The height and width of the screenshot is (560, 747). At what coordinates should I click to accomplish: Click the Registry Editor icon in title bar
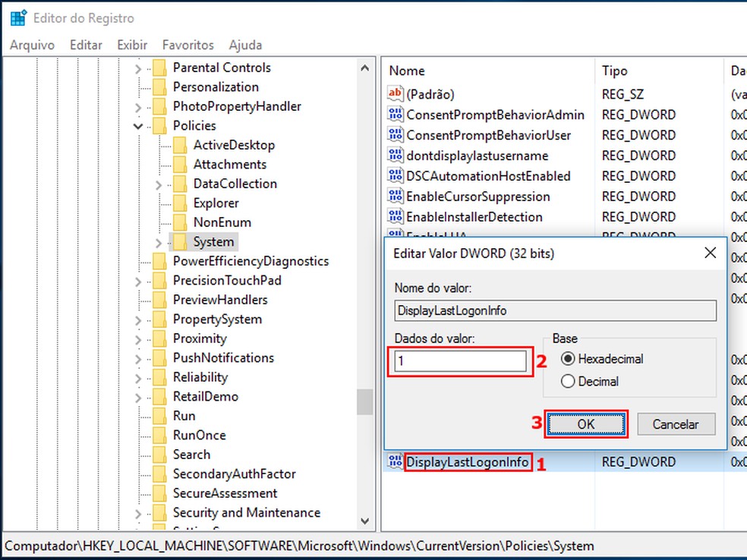coord(15,17)
